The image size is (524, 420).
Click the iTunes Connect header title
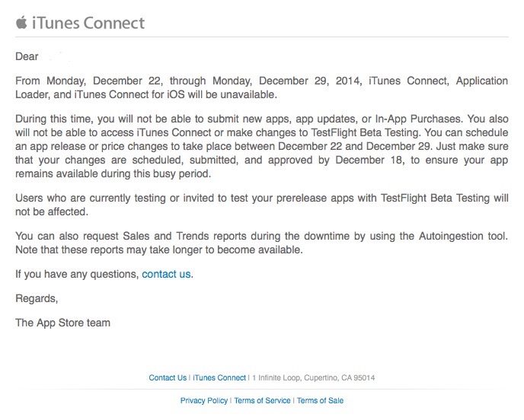tap(88, 23)
